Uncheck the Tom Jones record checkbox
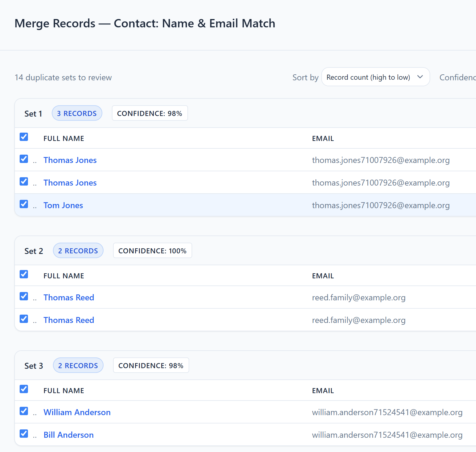This screenshot has width=476, height=452. pyautogui.click(x=24, y=204)
